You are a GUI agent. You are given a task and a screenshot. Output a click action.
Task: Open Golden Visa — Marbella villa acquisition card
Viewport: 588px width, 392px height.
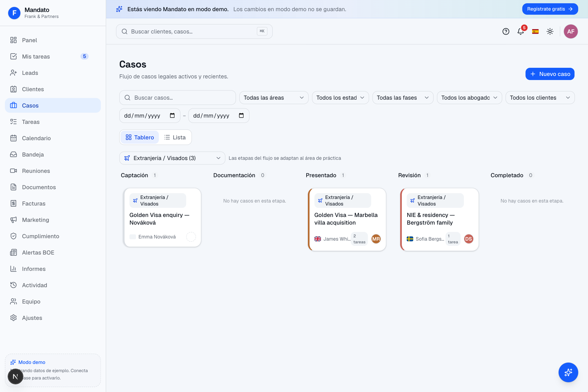point(347,219)
